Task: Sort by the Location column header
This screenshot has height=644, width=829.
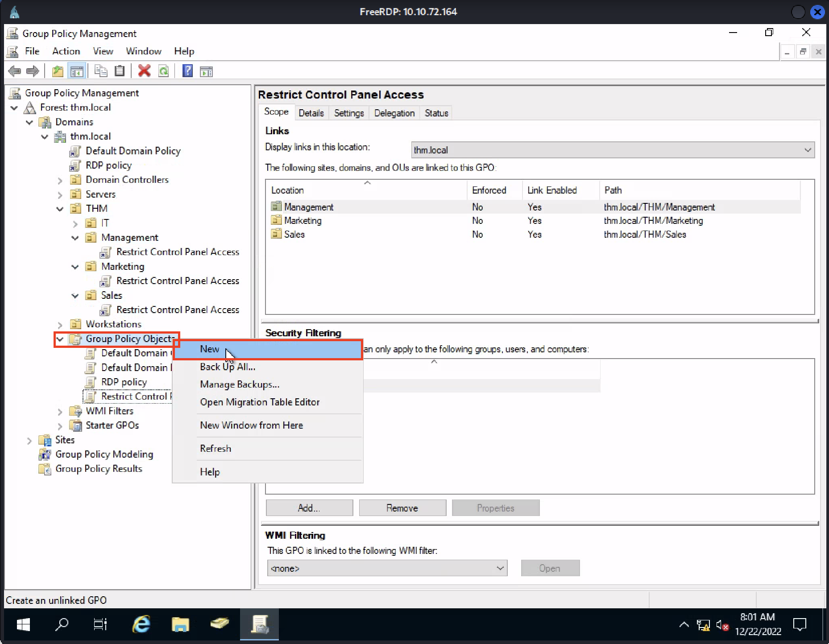Action: click(367, 190)
